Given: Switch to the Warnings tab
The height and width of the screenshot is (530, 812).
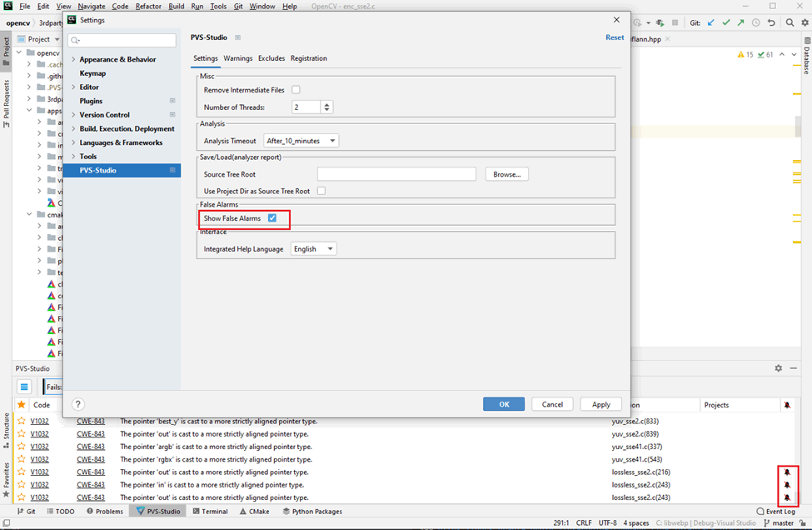Looking at the screenshot, I should (237, 58).
